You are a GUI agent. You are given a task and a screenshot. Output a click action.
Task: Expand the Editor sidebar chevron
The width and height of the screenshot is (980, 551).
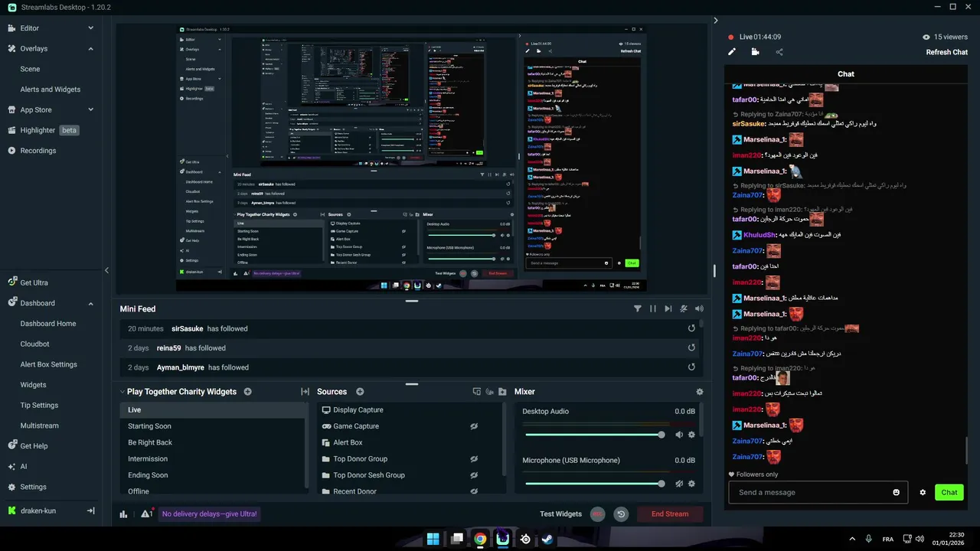(x=90, y=28)
